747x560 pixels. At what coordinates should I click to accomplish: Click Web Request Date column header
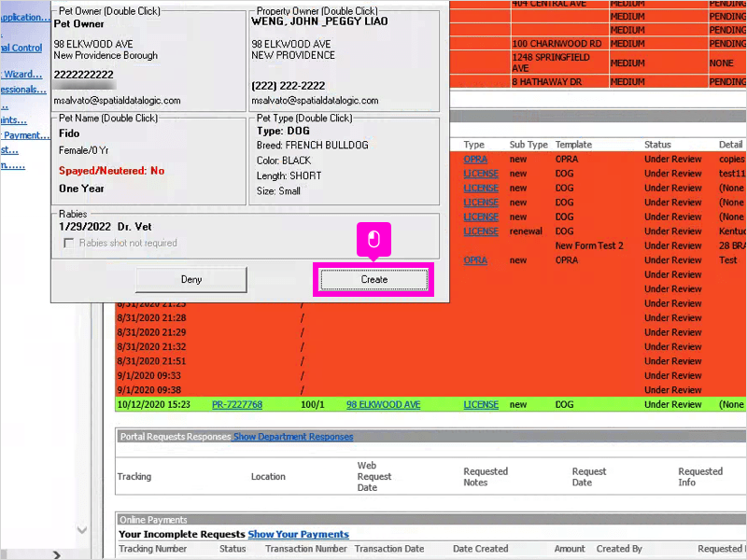point(374,476)
